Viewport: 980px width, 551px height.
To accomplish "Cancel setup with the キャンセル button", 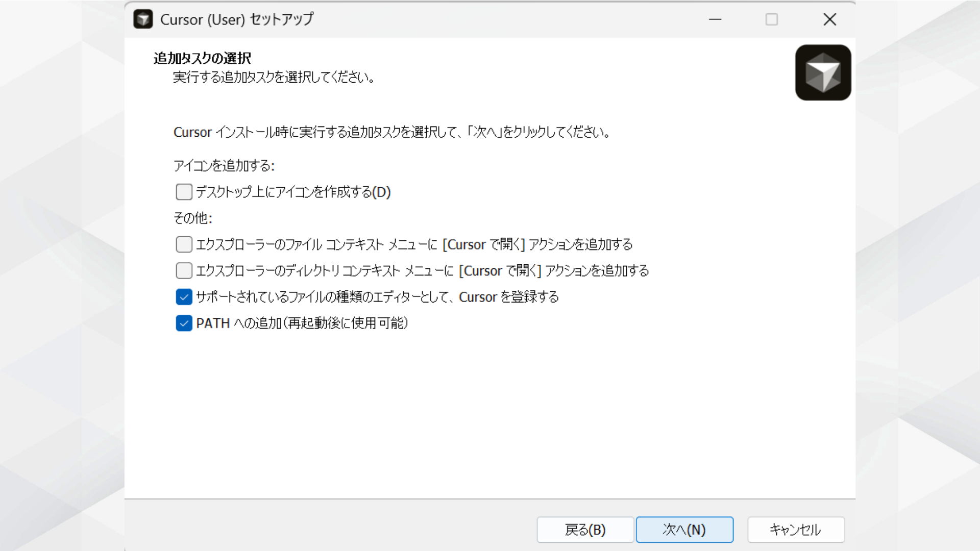I will (x=796, y=530).
